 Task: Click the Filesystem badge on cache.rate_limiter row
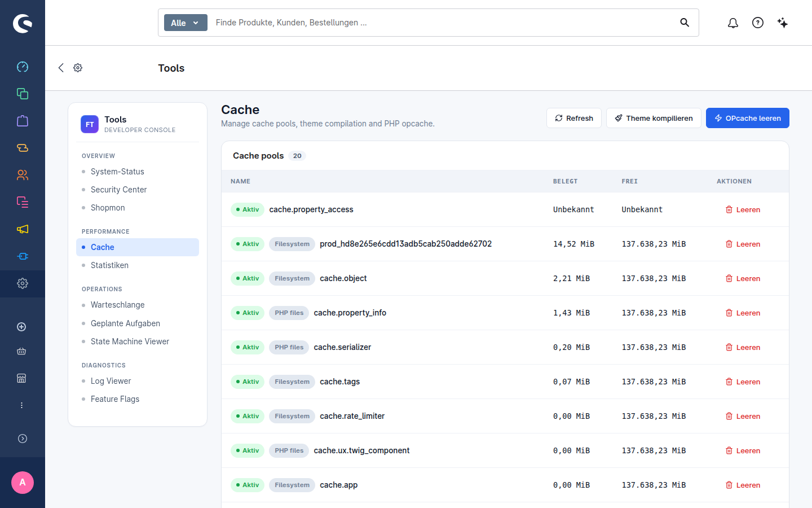(292, 416)
